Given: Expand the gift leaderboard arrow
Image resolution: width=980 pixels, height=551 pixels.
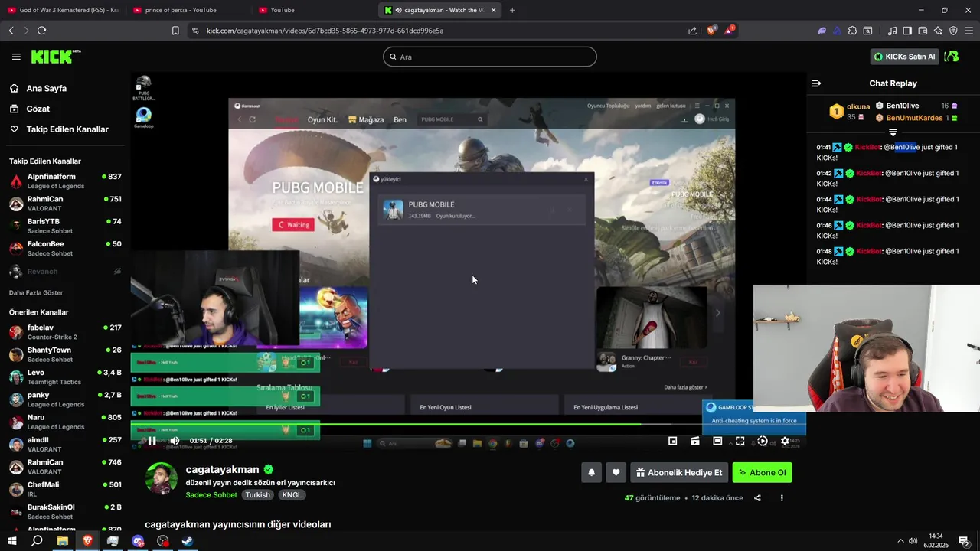Looking at the screenshot, I should coord(893,133).
